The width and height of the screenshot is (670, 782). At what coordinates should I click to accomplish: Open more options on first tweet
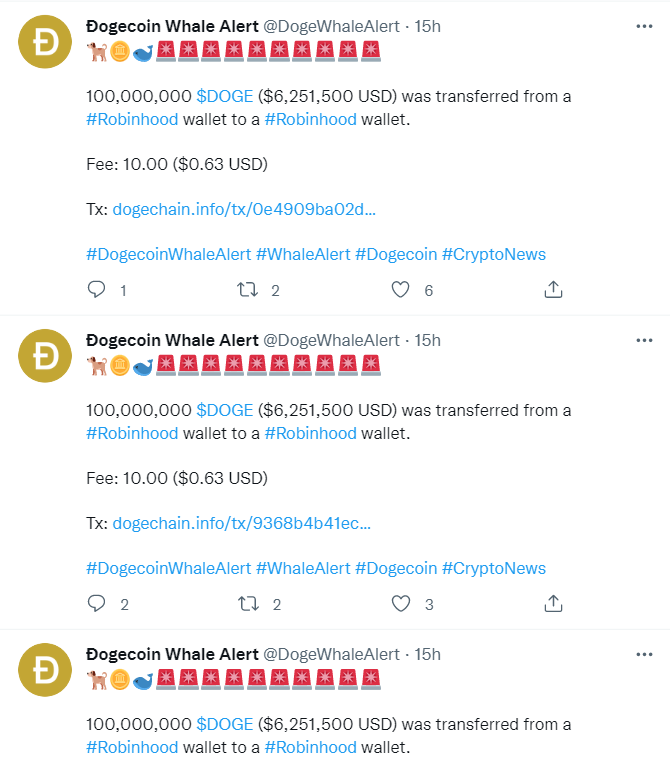(644, 27)
